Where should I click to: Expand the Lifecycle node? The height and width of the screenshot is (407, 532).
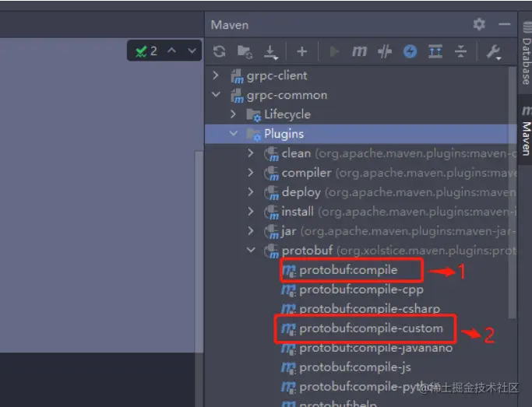pos(233,114)
